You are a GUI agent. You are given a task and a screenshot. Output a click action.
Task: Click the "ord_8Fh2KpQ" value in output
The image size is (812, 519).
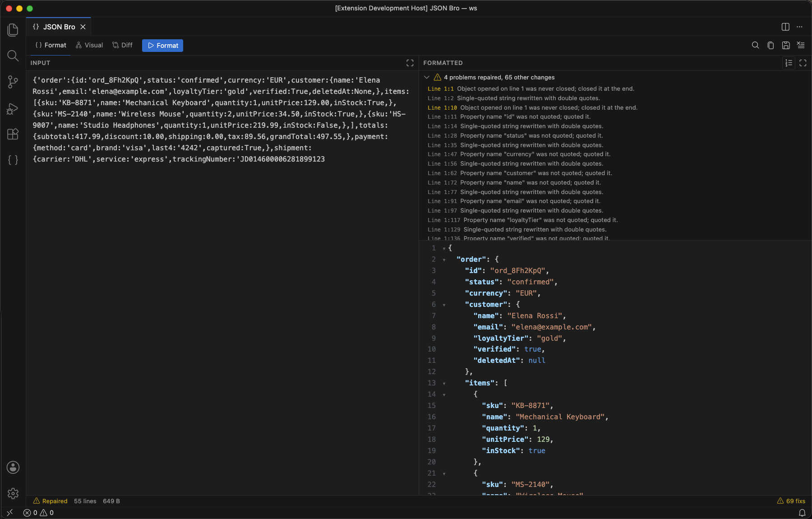(x=517, y=271)
